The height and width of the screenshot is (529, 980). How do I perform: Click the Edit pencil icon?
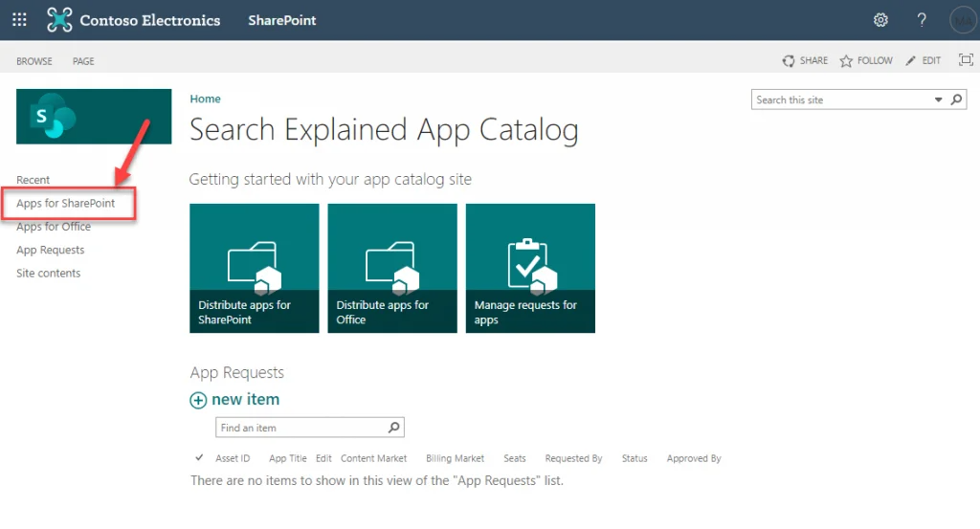coord(911,60)
